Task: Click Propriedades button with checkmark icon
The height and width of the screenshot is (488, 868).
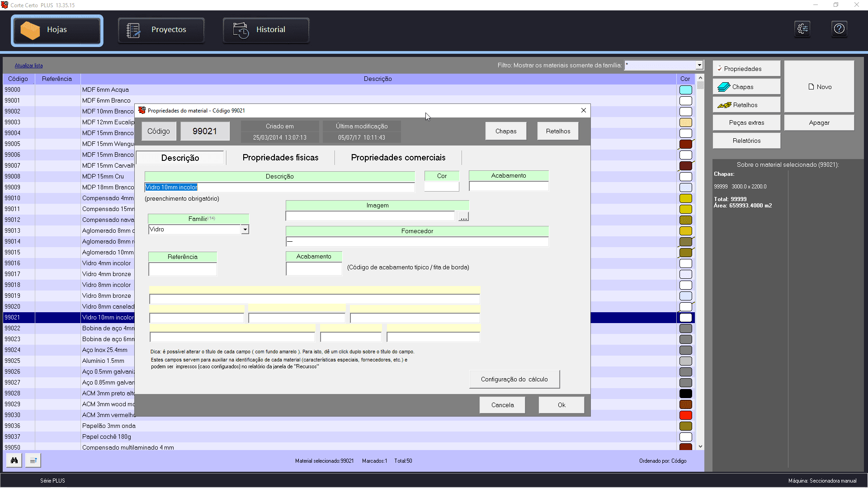Action: pyautogui.click(x=746, y=69)
